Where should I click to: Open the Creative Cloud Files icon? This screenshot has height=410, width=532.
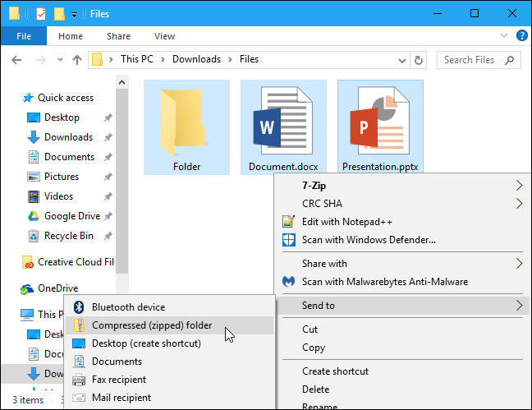[x=27, y=262]
